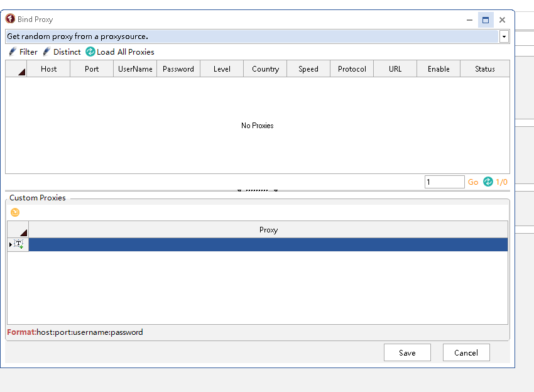Open the proxy source dropdown arrow
Viewport: 534px width, 392px height.
[x=504, y=37]
